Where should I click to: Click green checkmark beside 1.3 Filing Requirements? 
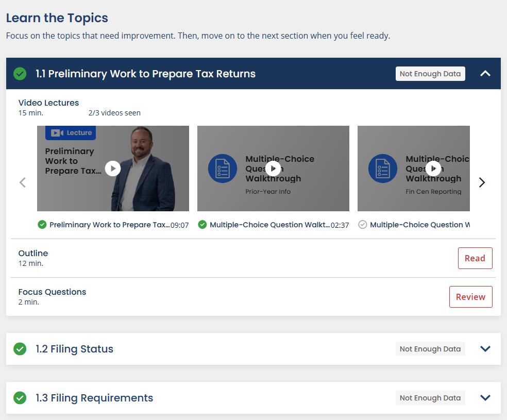20,398
